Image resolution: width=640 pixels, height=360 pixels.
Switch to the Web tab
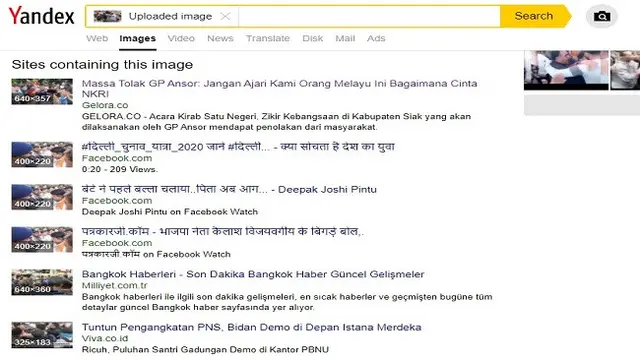[97, 38]
